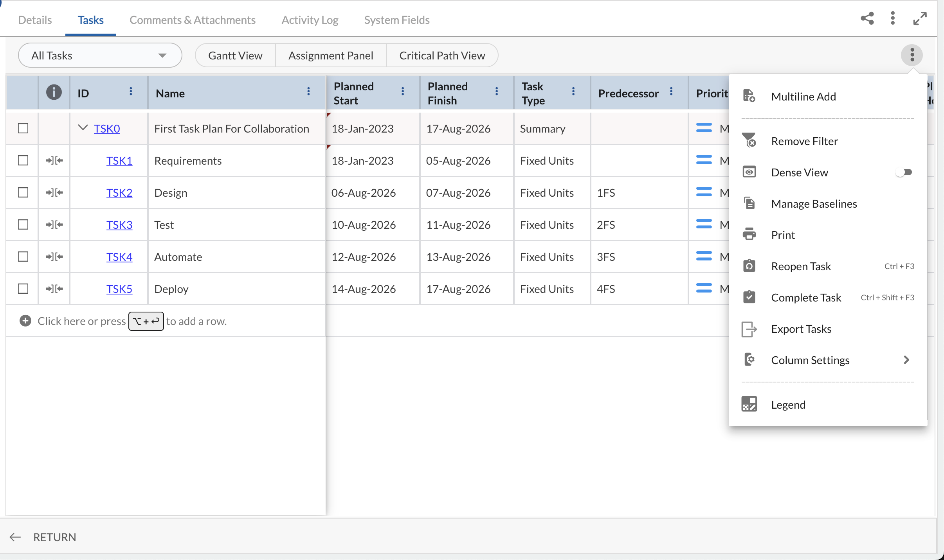This screenshot has height=560, width=944.
Task: Click the indent icon for Deploy row
Action: click(54, 289)
